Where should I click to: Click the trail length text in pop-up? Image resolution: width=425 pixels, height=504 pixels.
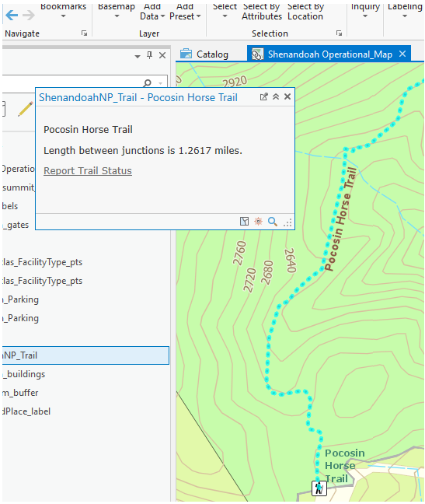tap(143, 150)
